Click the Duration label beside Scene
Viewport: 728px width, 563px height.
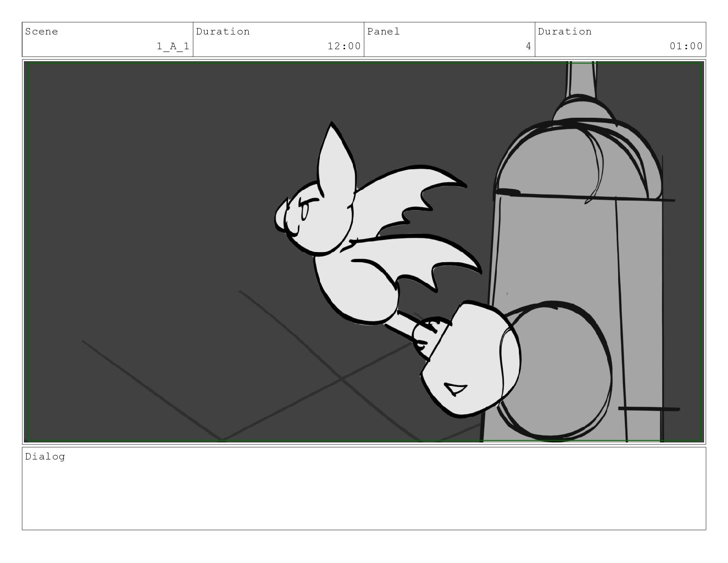click(223, 32)
